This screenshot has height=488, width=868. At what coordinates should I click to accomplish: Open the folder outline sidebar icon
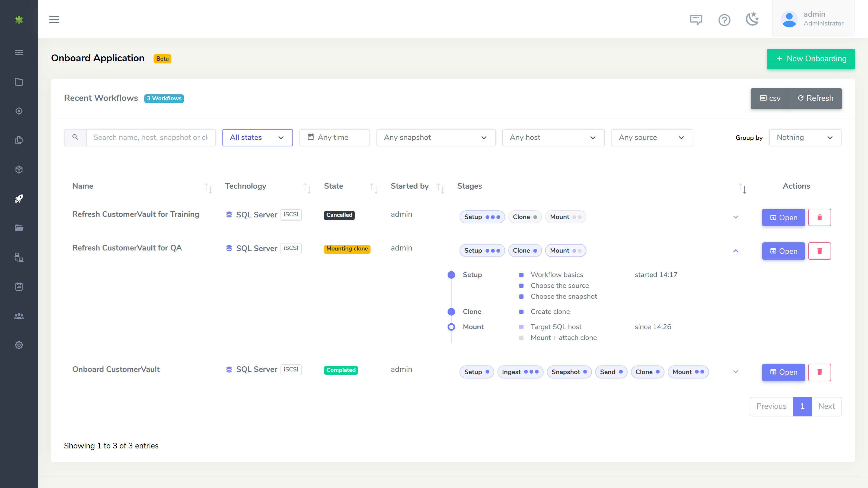[19, 82]
